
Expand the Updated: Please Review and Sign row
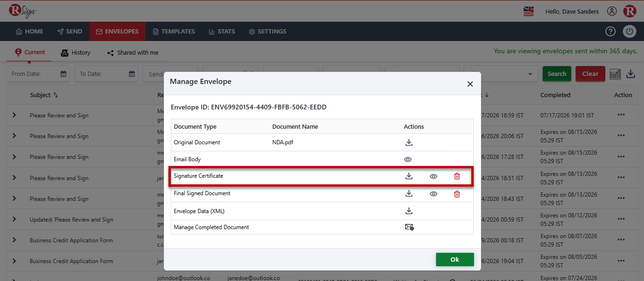[14, 219]
